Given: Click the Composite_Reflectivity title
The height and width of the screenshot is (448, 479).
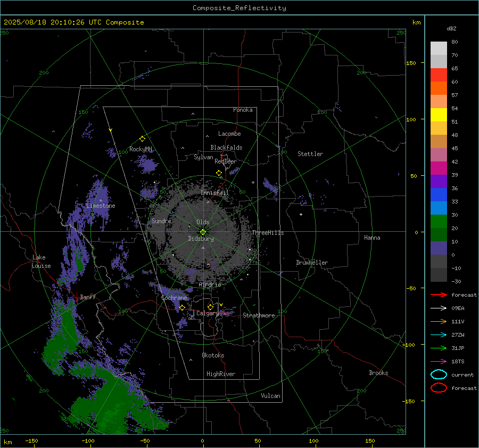Looking at the screenshot, I should point(240,8).
